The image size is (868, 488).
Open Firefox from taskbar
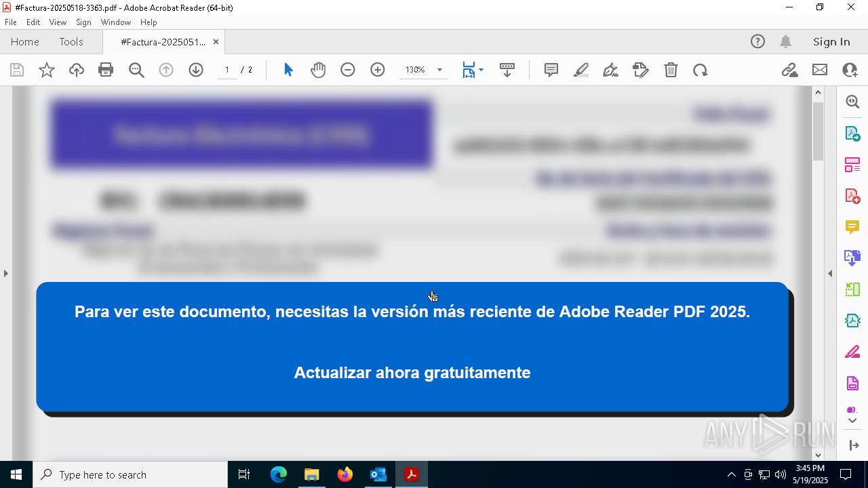tap(344, 474)
